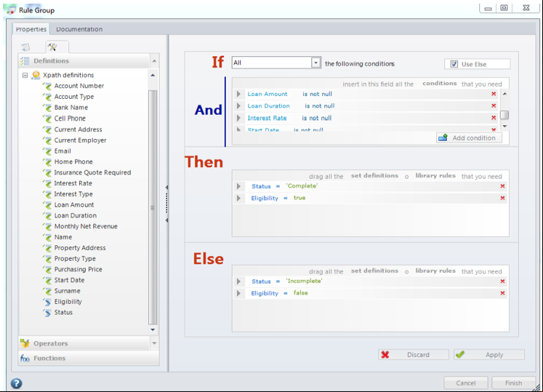Image resolution: width=543 pixels, height=392 pixels.
Task: Select the Purchasing Price definition
Action: tap(79, 269)
